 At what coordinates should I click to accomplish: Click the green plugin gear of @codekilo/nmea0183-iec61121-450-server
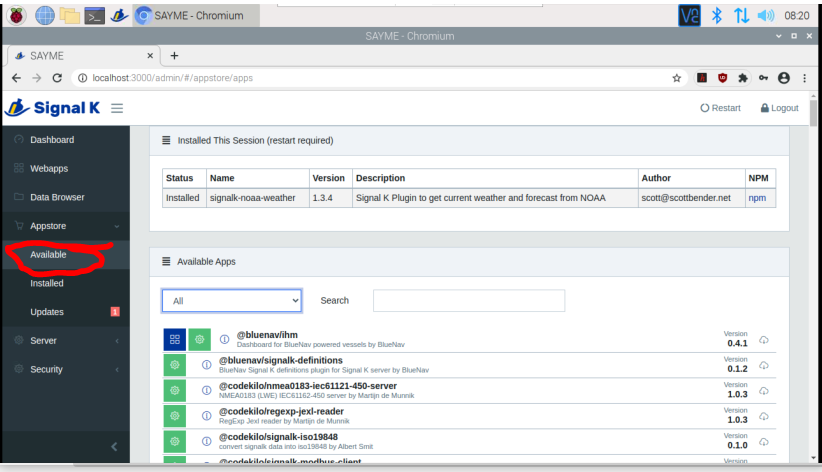click(175, 391)
